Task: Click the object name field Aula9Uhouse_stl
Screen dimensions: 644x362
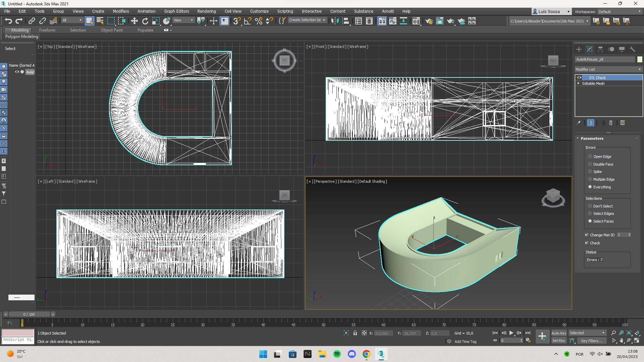Action: tap(605, 59)
